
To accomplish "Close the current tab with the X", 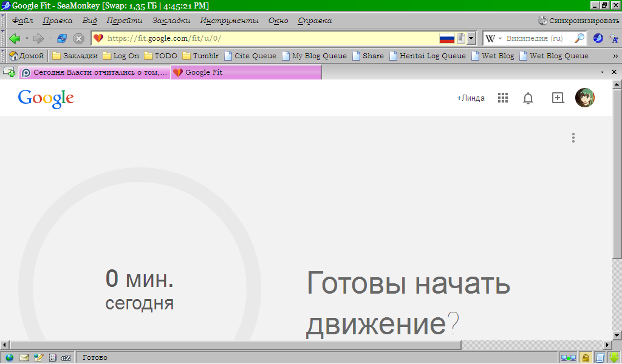I will click(x=614, y=72).
